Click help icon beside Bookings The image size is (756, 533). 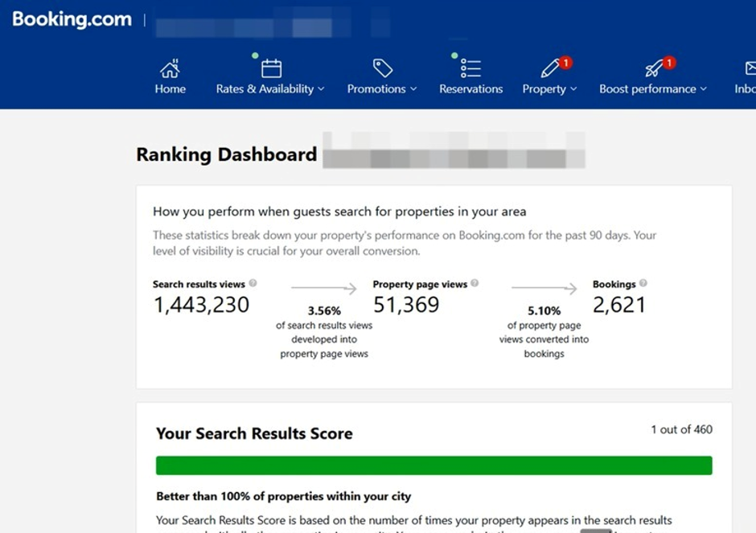coord(643,283)
